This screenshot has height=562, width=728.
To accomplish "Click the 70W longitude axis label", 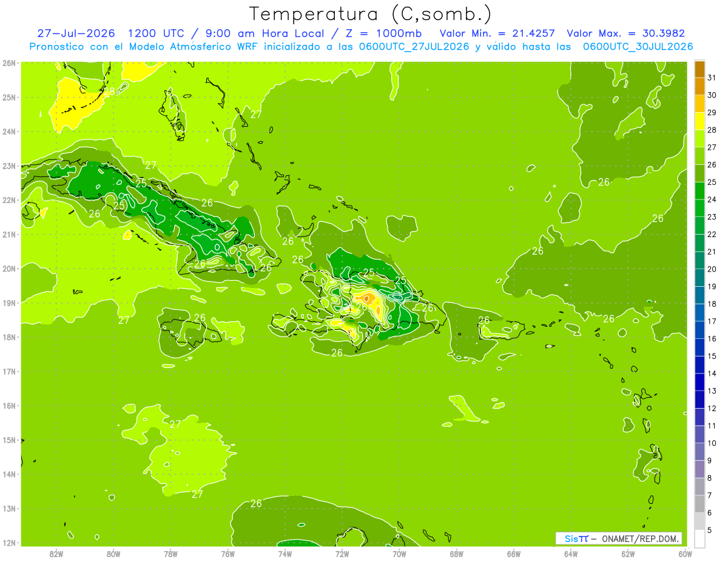I will click(399, 554).
